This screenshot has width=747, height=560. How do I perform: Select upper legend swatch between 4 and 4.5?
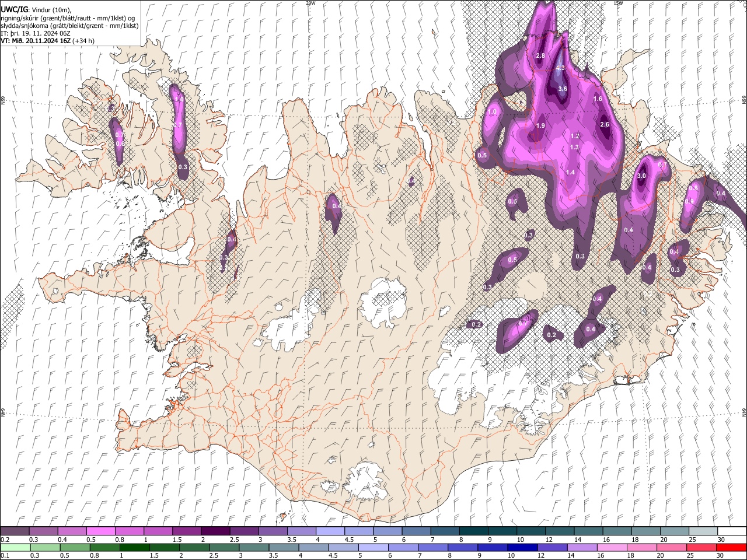pos(330,531)
